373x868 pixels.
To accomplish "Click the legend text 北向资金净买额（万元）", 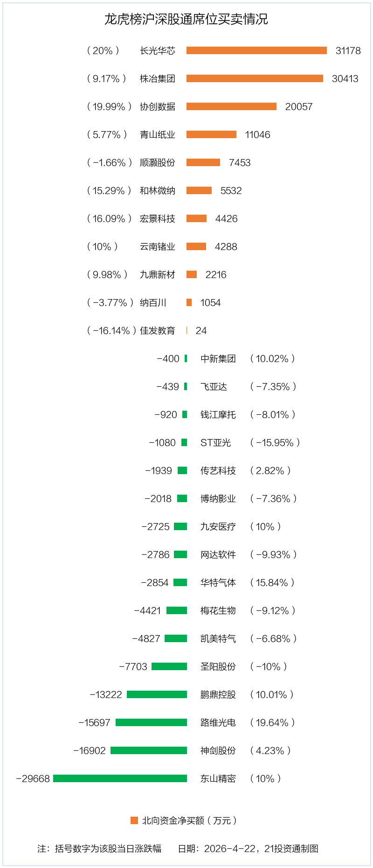I will 189,820.
